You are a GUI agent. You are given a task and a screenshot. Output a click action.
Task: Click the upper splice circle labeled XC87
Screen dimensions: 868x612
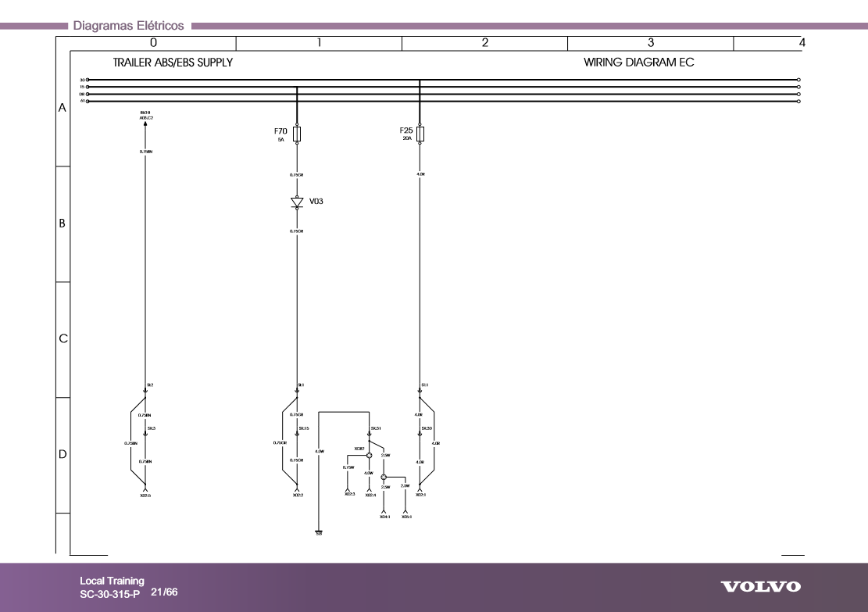click(x=370, y=455)
